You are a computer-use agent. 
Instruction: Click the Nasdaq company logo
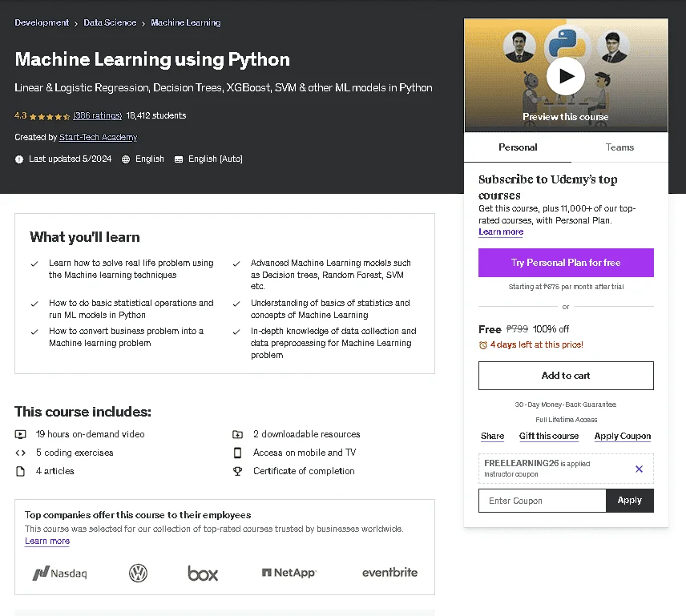click(60, 573)
